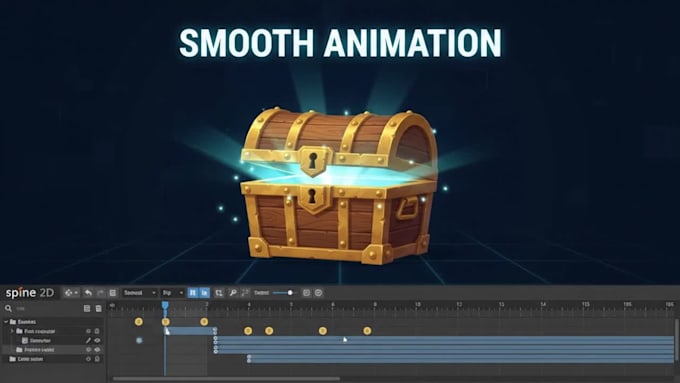Click the horizontal timeline scrollbar
Image resolution: width=680 pixels, height=383 pixels.
(x=226, y=379)
